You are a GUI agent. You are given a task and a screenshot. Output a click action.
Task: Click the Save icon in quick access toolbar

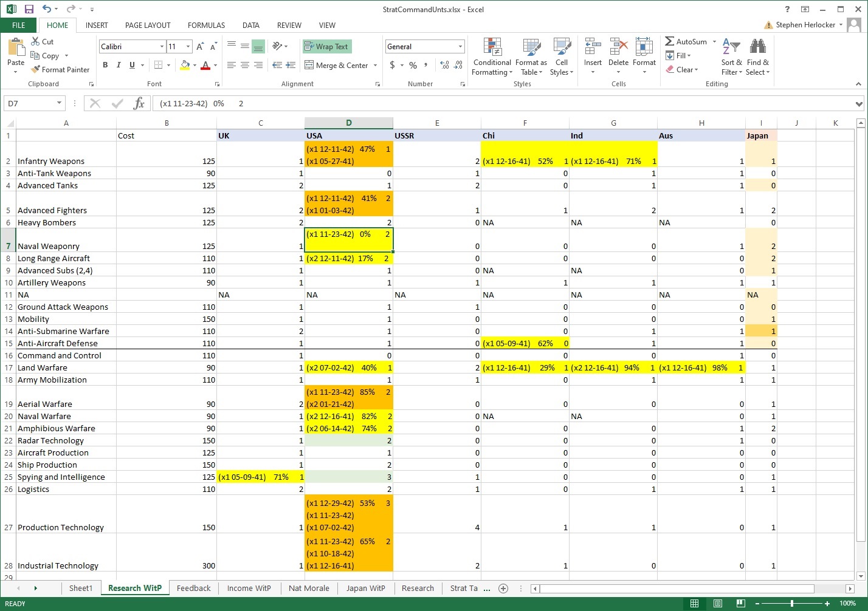pos(29,9)
